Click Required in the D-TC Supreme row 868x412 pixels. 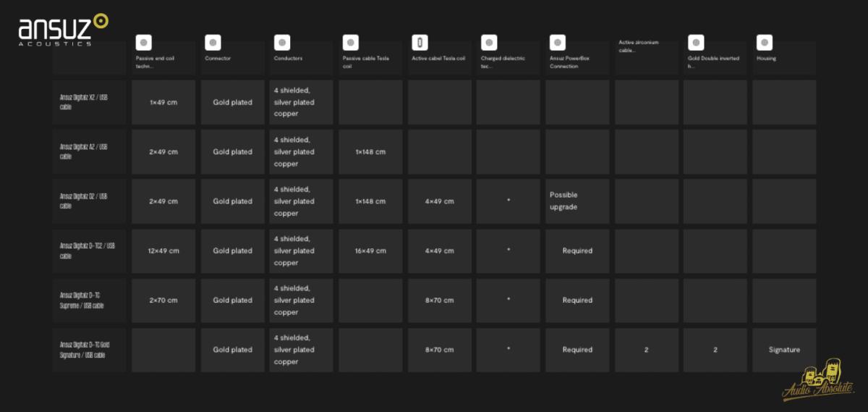(x=577, y=300)
